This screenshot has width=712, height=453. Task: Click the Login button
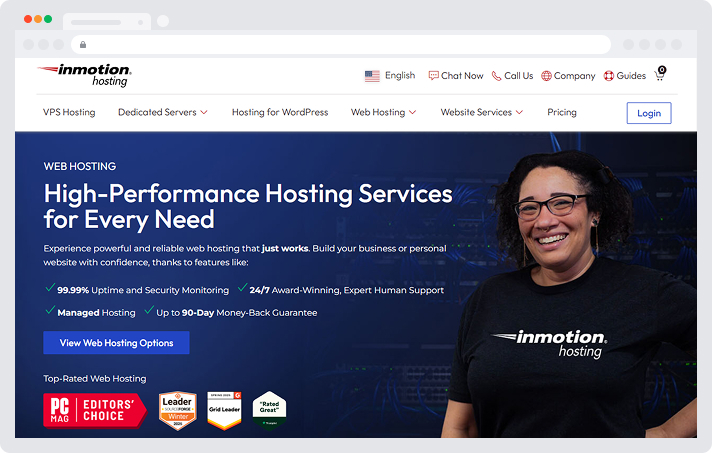click(649, 113)
